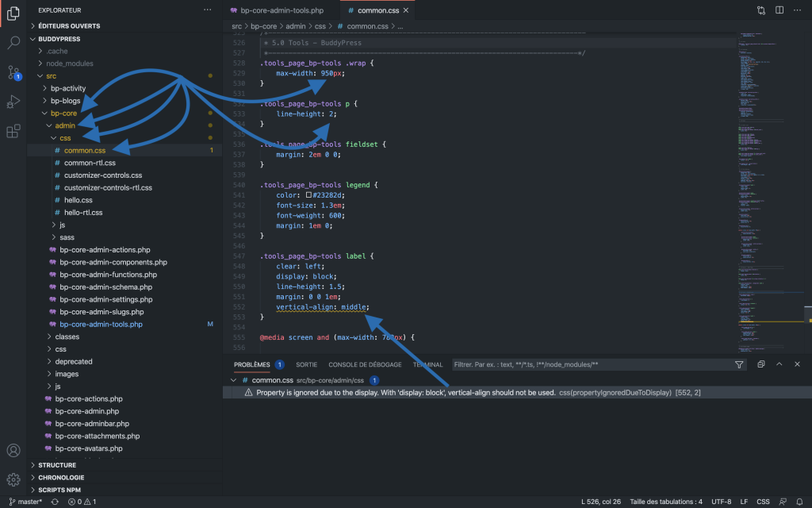Open the Search view in activity bar

point(13,43)
